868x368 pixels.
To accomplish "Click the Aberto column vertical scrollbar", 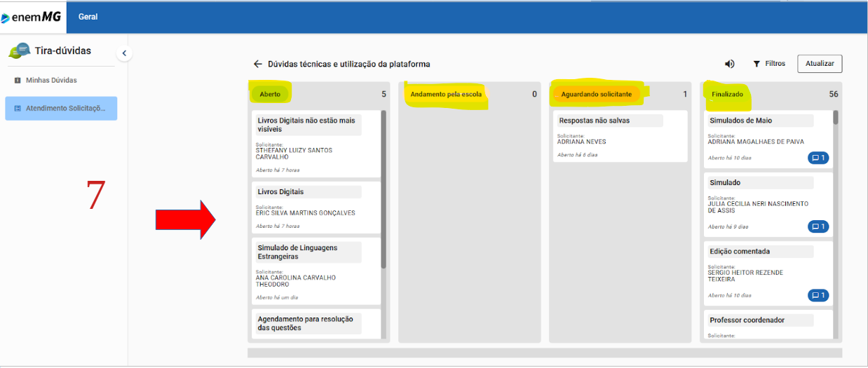I will click(x=384, y=189).
